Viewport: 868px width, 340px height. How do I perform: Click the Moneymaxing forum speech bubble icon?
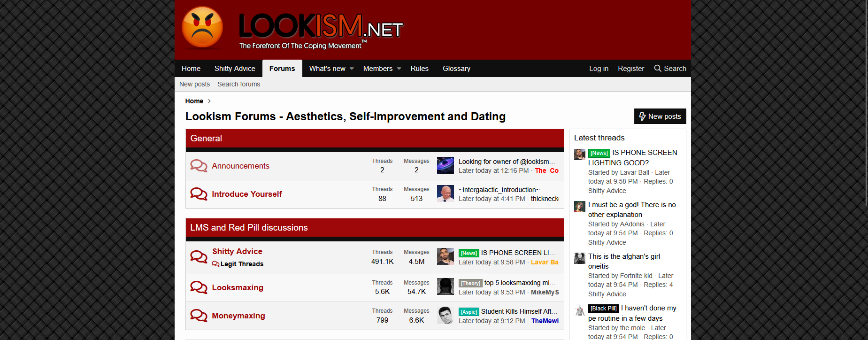(x=199, y=316)
